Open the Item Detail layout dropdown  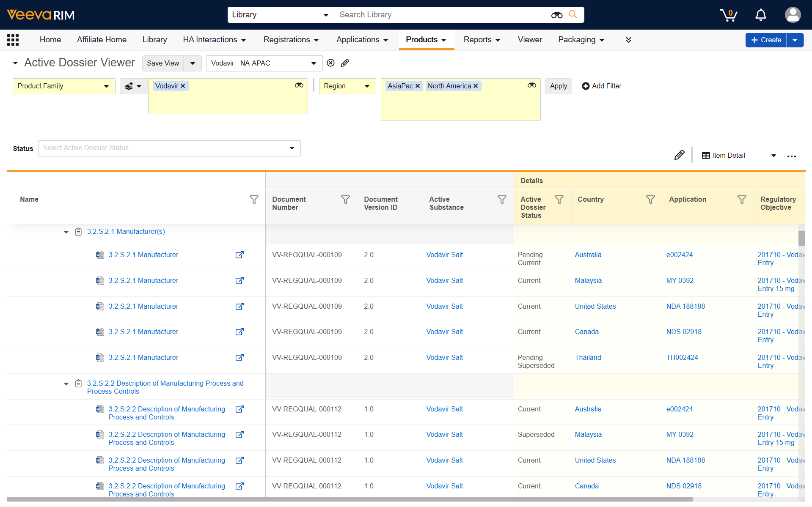739,156
